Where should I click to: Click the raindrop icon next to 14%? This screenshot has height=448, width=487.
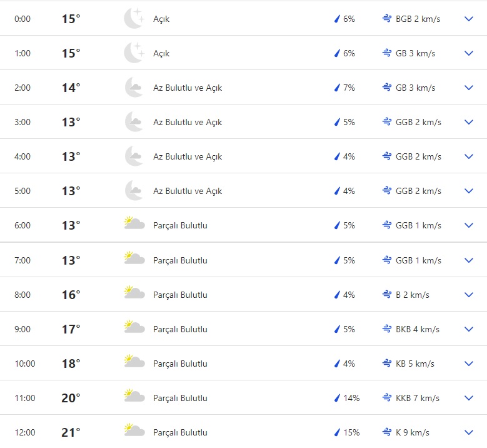pos(337,398)
